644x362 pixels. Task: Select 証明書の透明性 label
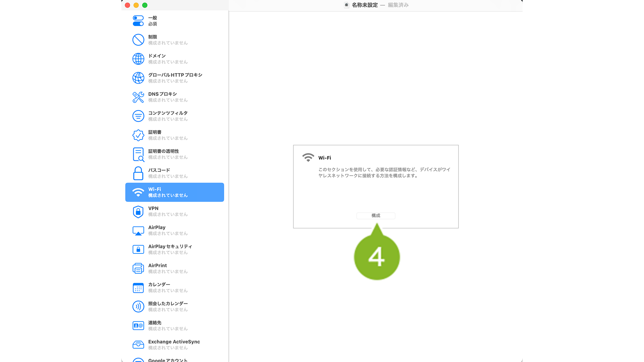(163, 151)
